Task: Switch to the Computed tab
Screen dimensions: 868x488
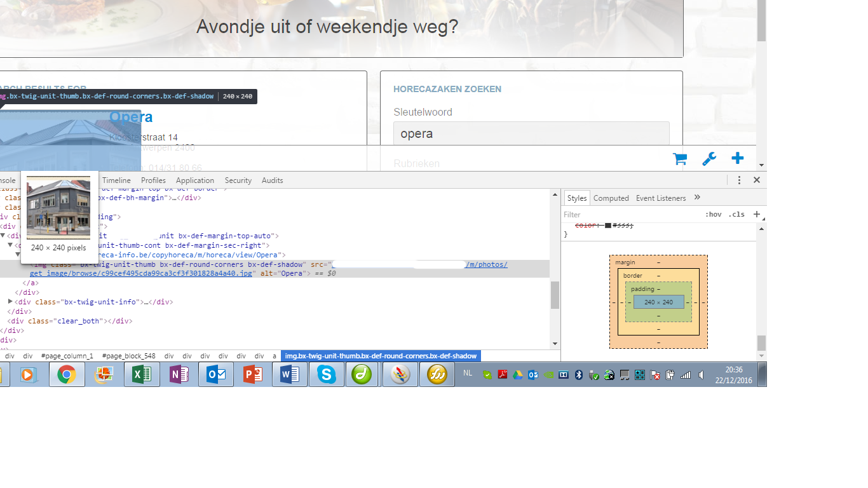Action: [x=611, y=198]
